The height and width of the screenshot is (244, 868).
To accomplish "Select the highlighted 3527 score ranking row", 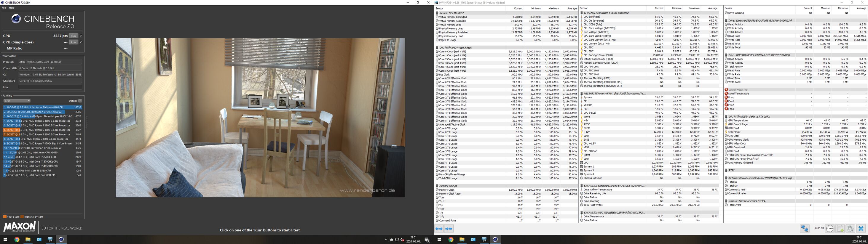I will (x=42, y=130).
